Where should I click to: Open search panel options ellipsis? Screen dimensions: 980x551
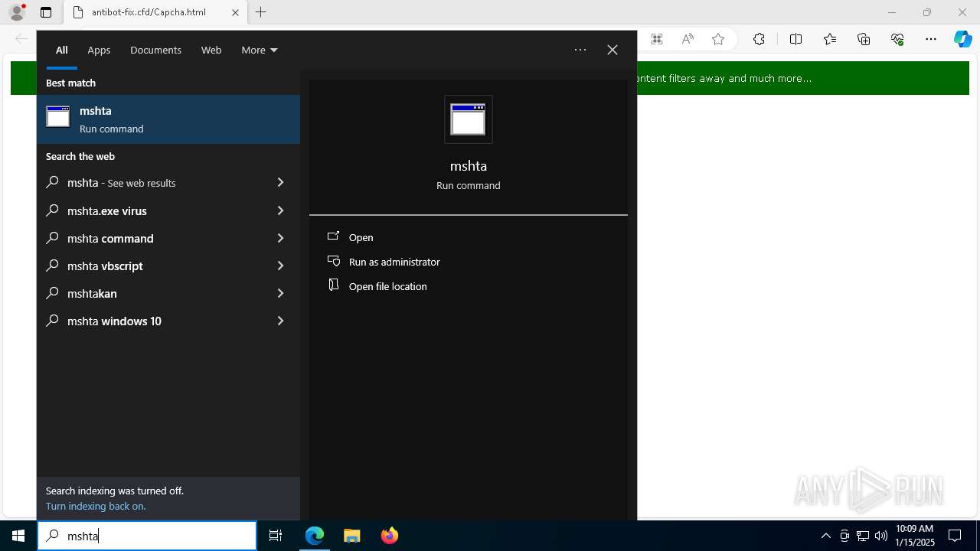click(580, 50)
